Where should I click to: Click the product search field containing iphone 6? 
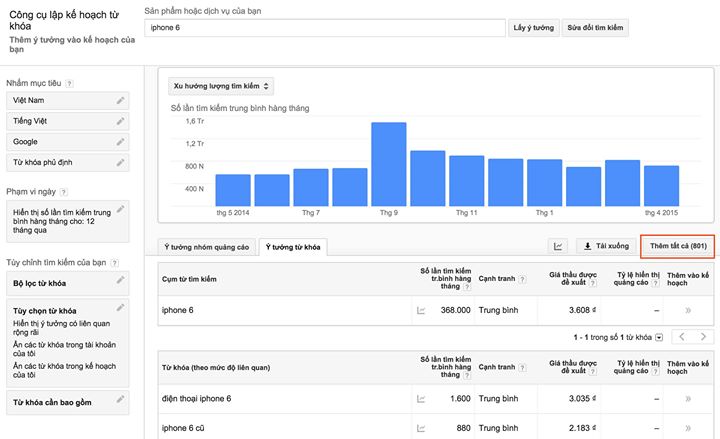(x=325, y=28)
